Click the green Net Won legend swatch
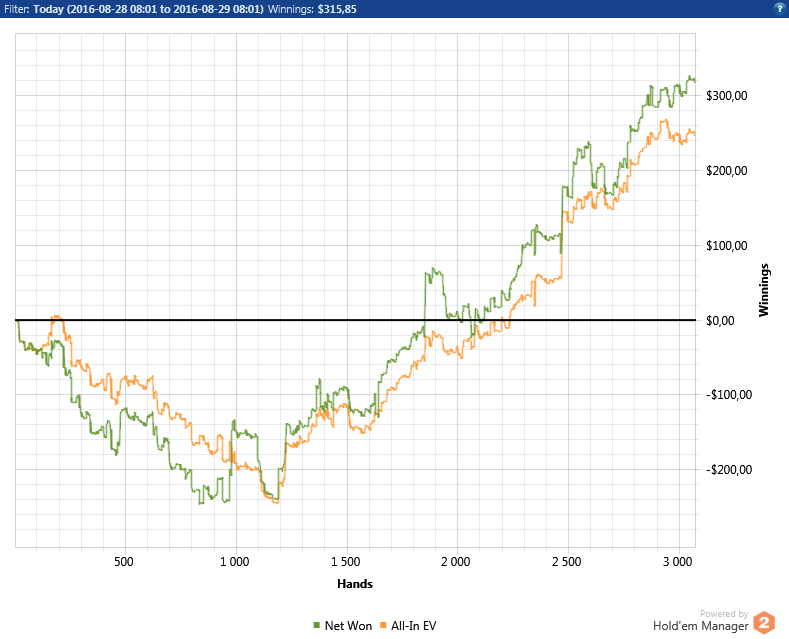Viewport: 789px width, 639px height. (317, 625)
